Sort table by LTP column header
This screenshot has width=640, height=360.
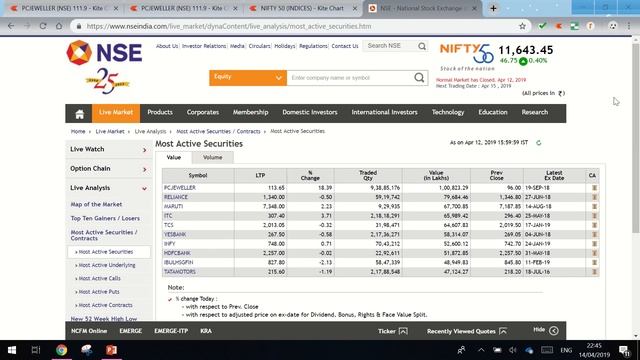[x=260, y=176]
